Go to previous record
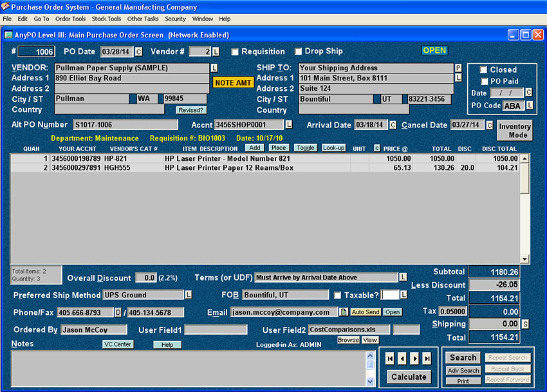Screen dimensions: 547x392 click(x=402, y=359)
